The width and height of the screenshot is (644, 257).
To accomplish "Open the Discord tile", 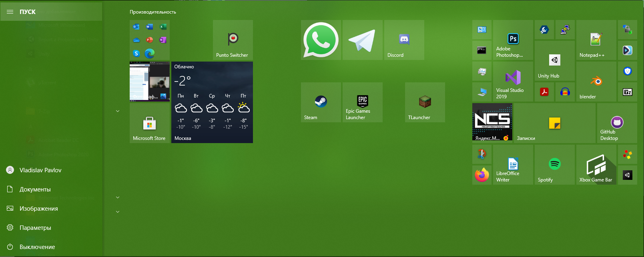I will (404, 40).
